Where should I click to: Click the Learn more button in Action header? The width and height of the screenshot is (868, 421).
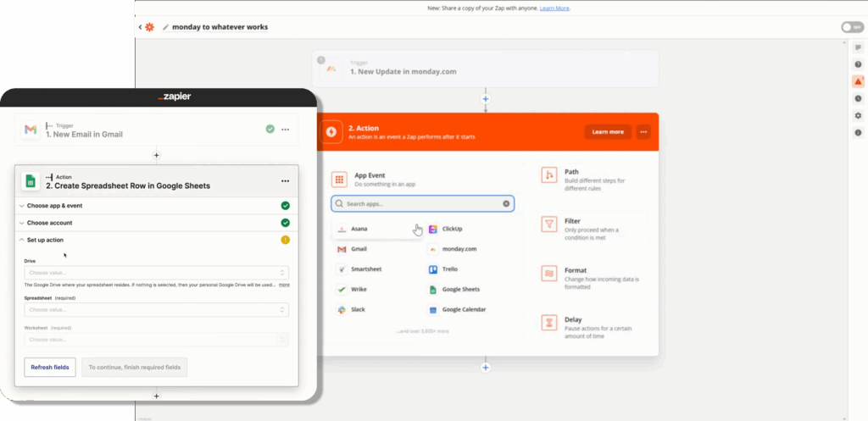point(608,131)
